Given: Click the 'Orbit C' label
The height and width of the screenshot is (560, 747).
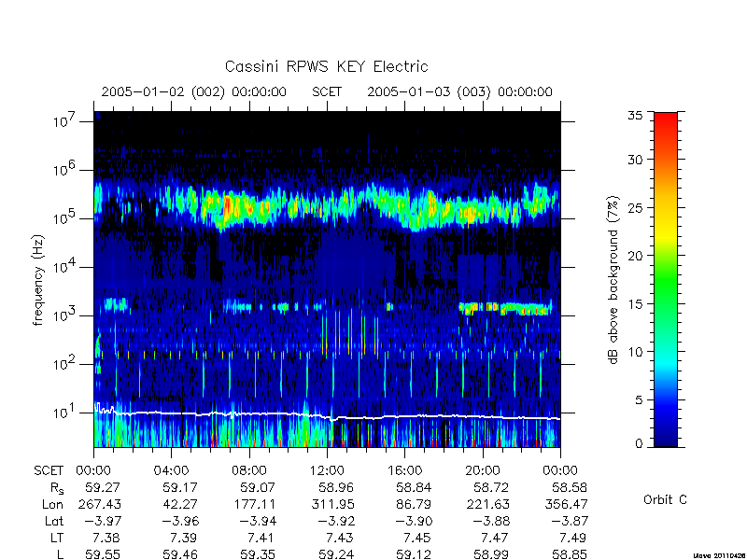Looking at the screenshot, I should (x=665, y=500).
